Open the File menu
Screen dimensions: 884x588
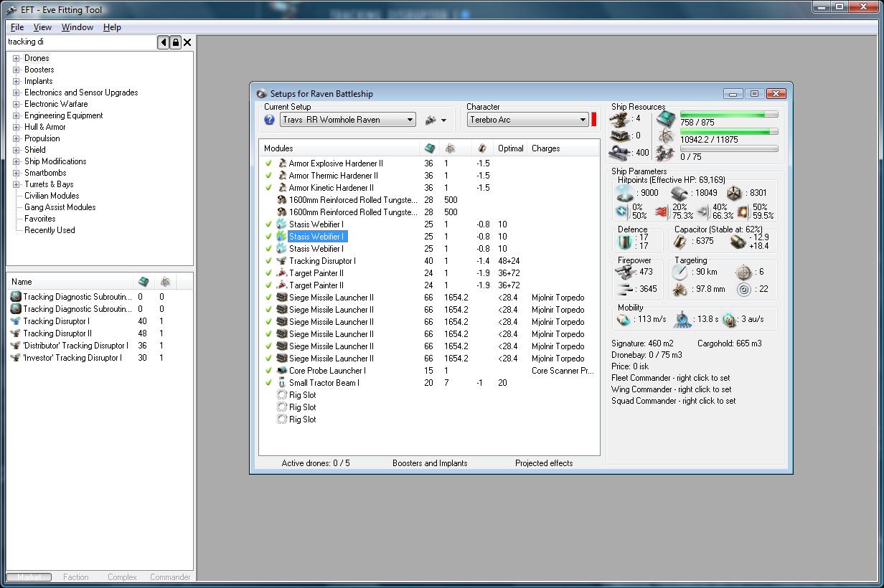[17, 27]
